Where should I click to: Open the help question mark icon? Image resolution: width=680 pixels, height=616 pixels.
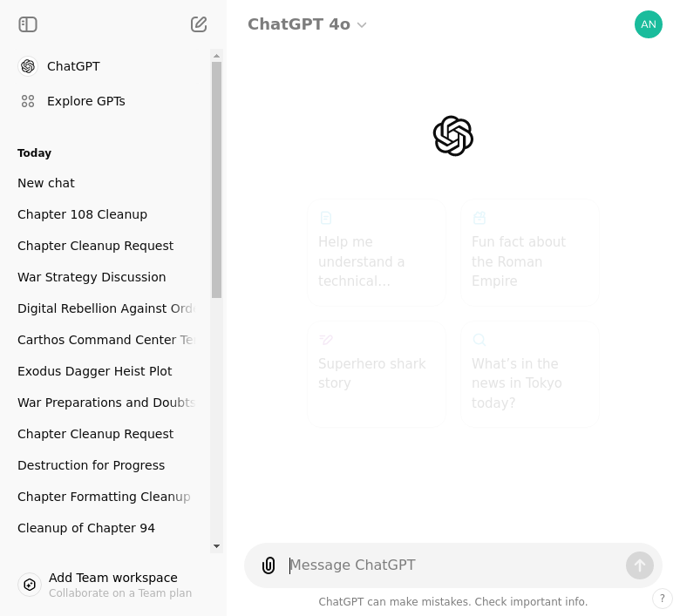[663, 599]
